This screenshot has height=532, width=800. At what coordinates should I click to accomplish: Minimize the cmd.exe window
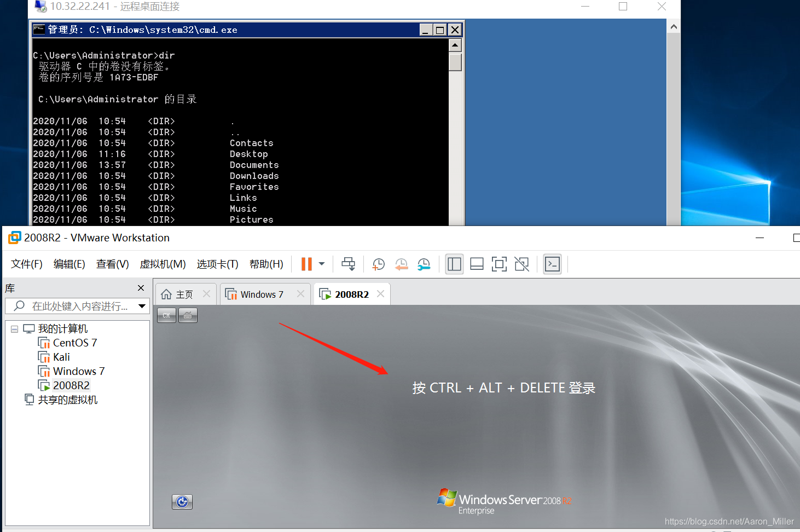click(x=426, y=30)
